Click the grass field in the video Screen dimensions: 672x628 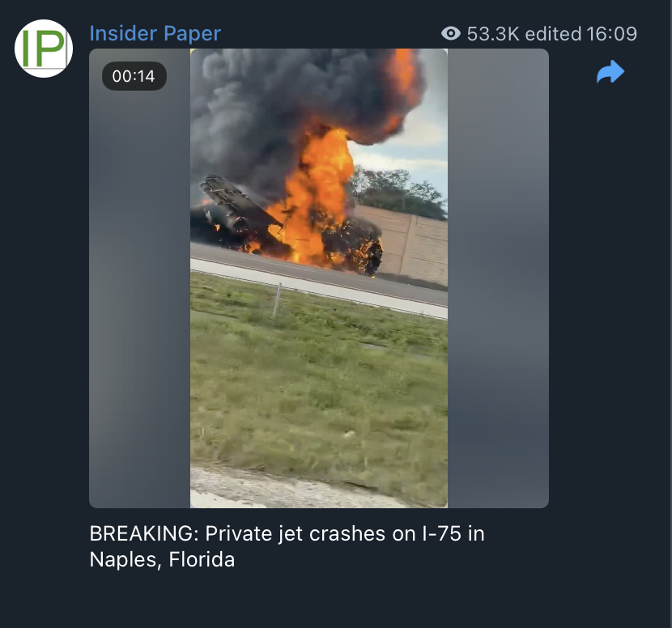319,385
